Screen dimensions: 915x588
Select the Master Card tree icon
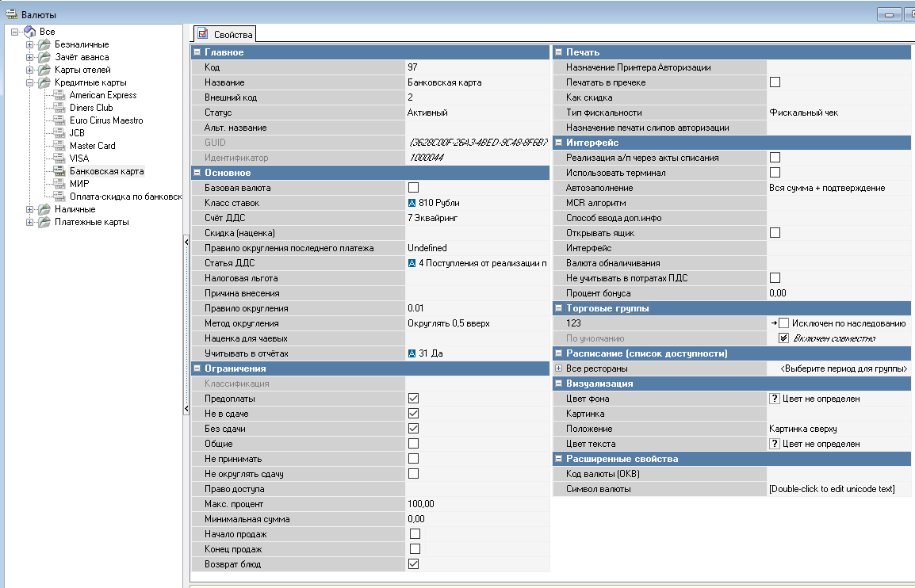click(59, 146)
